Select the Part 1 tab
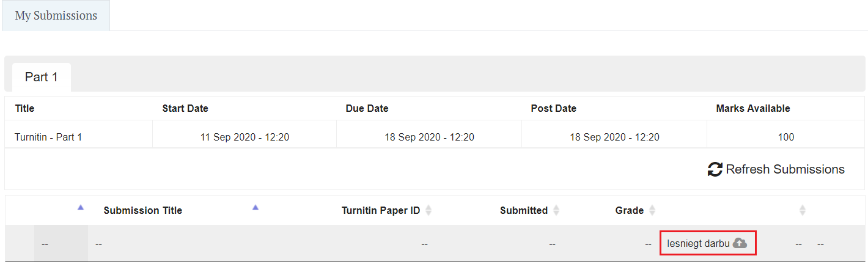 pos(42,78)
